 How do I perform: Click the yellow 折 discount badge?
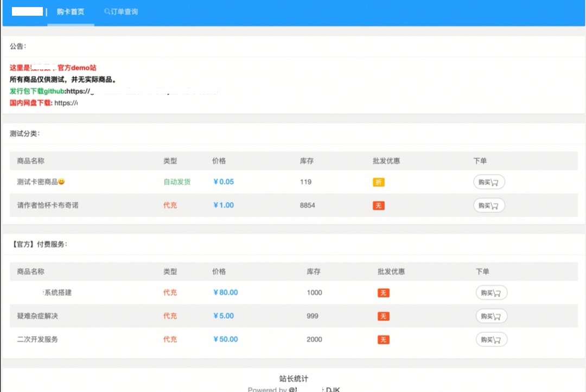point(378,182)
